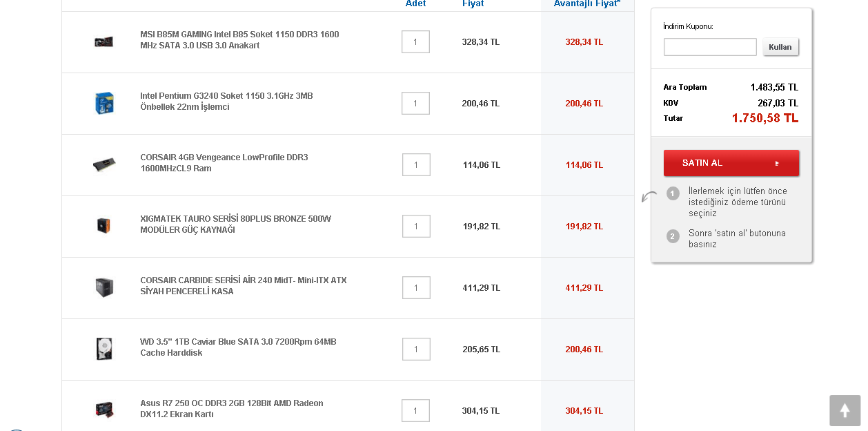Select quantity field for Asus R7 250 card
Screen dimensions: 868x431
[415, 410]
